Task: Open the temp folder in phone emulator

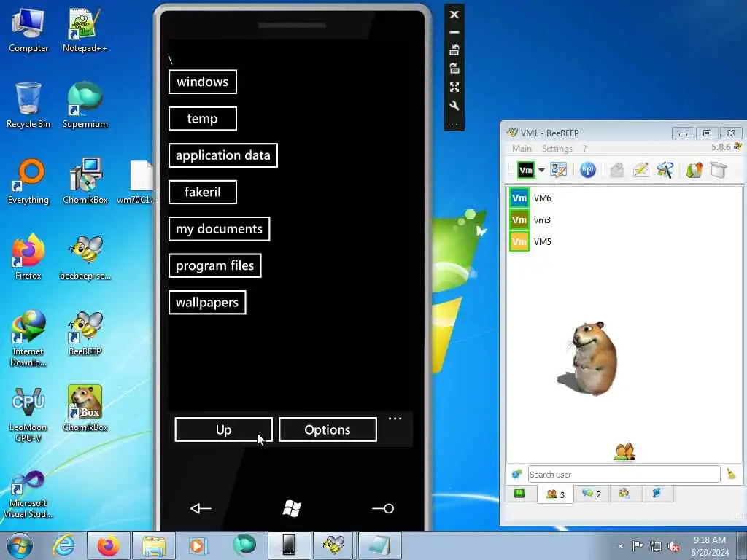Action: coord(203,119)
